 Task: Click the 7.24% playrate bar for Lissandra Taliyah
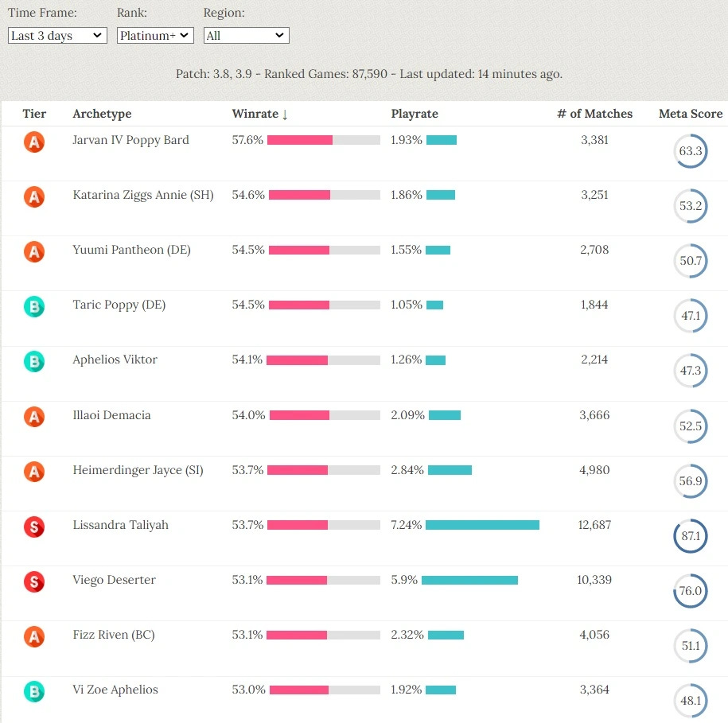(482, 525)
